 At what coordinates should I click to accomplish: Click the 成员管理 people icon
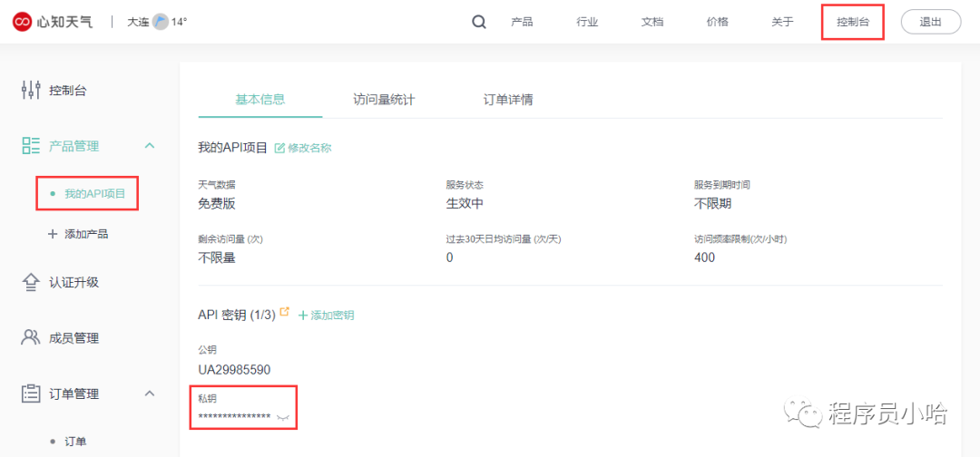(x=31, y=337)
